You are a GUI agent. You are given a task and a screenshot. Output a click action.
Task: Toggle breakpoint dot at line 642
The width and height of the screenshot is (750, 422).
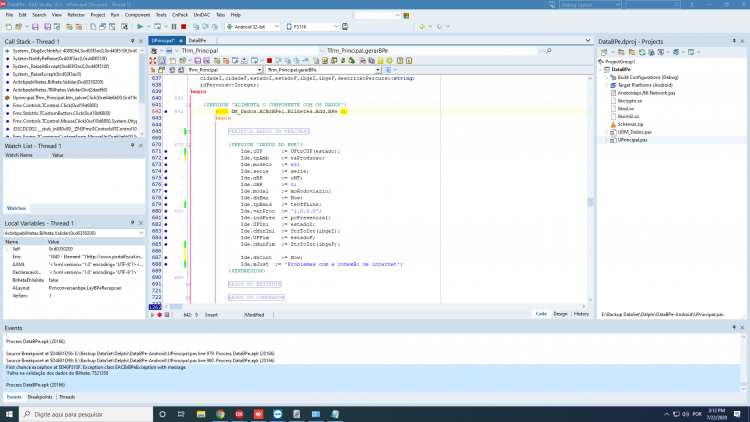[166, 111]
